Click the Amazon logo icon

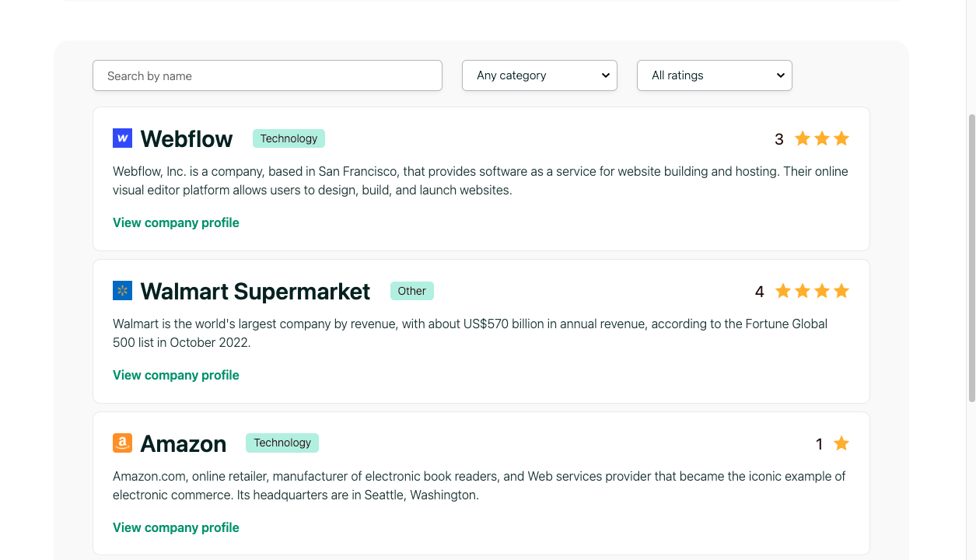(x=122, y=443)
